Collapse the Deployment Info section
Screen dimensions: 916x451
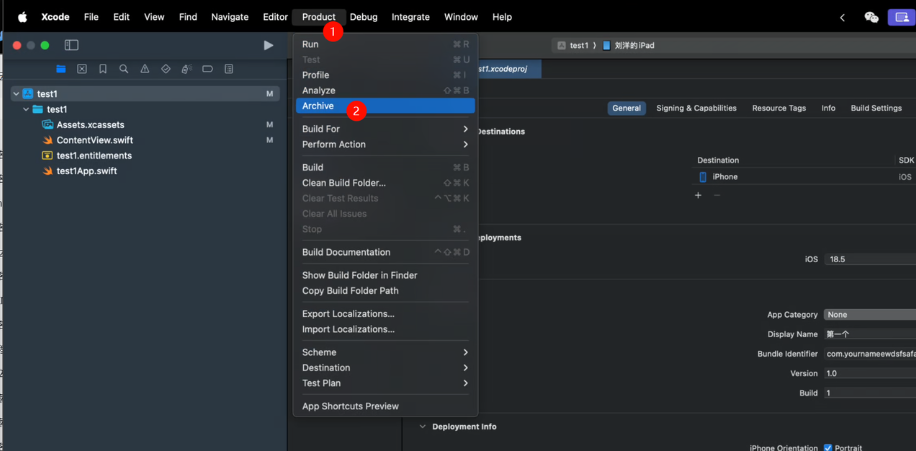422,426
